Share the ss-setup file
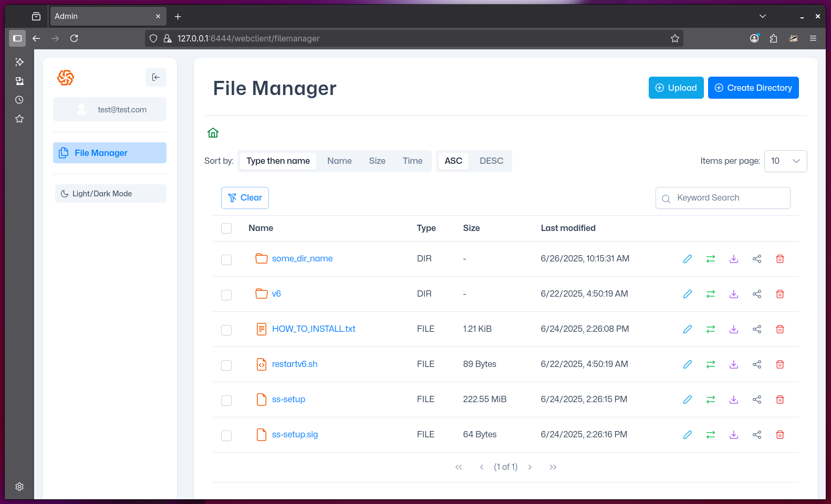Screen dimensions: 831x504 click(757, 400)
